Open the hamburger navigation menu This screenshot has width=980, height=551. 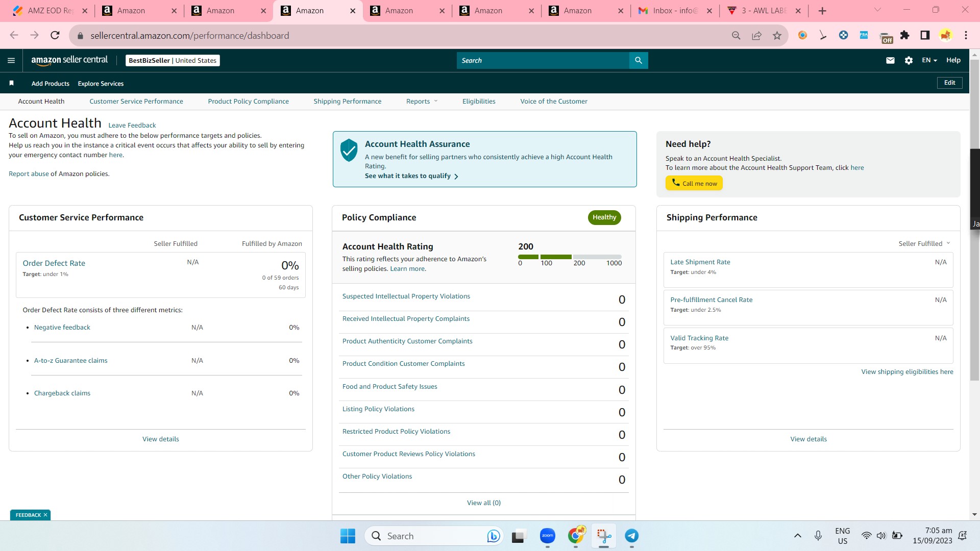point(11,60)
